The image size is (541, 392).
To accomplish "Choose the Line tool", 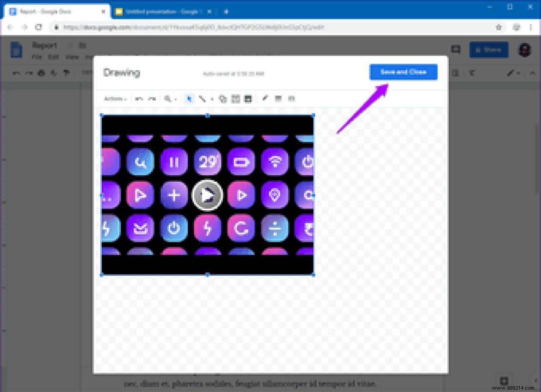I will point(202,98).
